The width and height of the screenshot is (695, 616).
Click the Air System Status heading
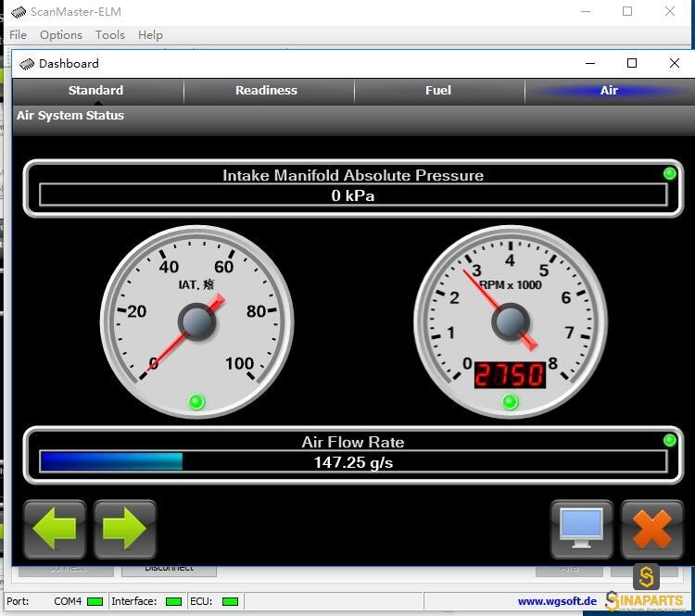70,116
